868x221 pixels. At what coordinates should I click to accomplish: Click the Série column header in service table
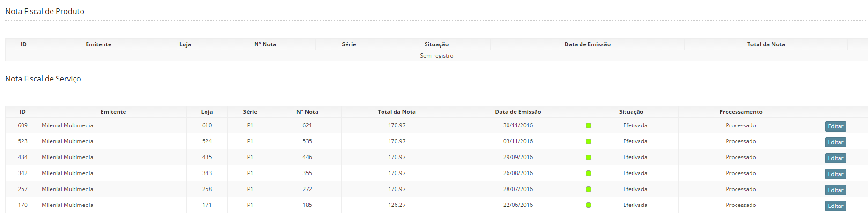coord(250,112)
